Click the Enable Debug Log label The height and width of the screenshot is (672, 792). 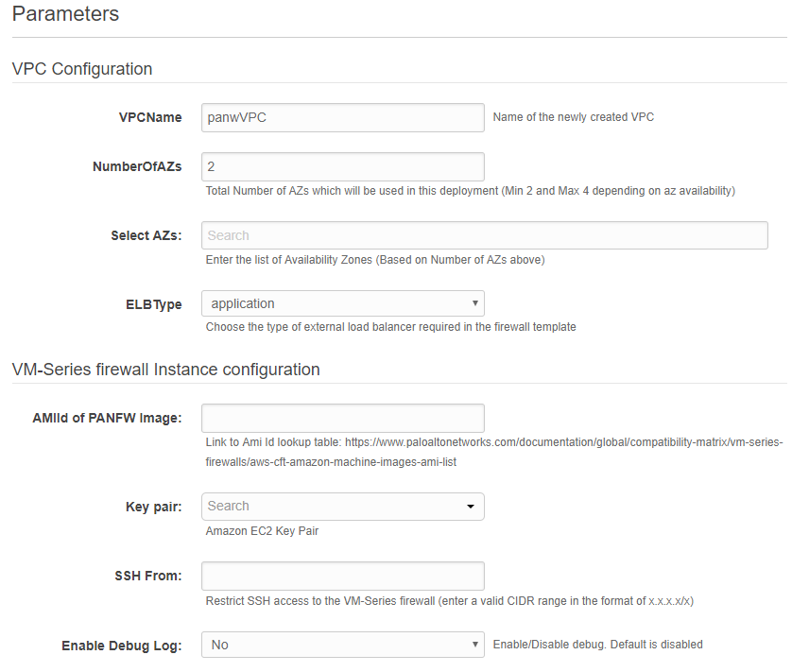coord(122,646)
